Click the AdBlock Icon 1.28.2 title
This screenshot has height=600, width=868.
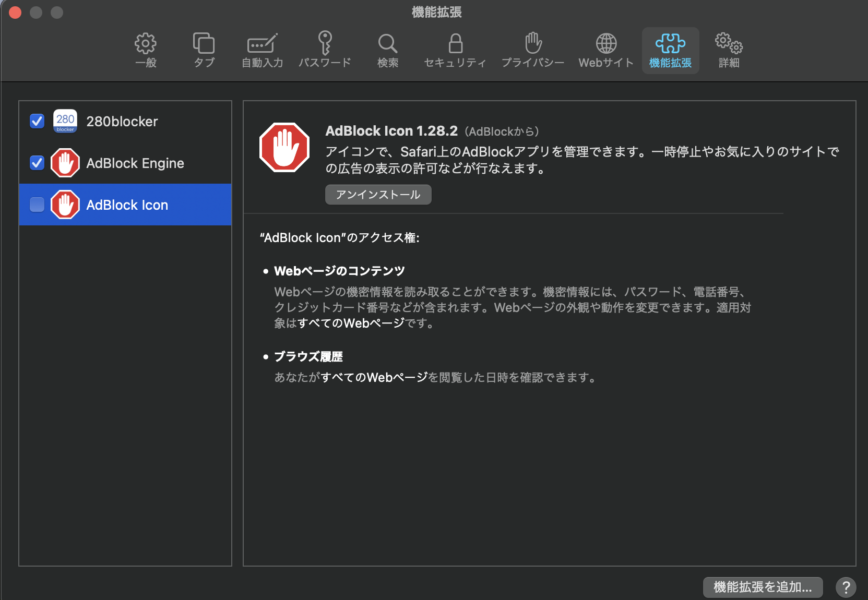coord(391,131)
